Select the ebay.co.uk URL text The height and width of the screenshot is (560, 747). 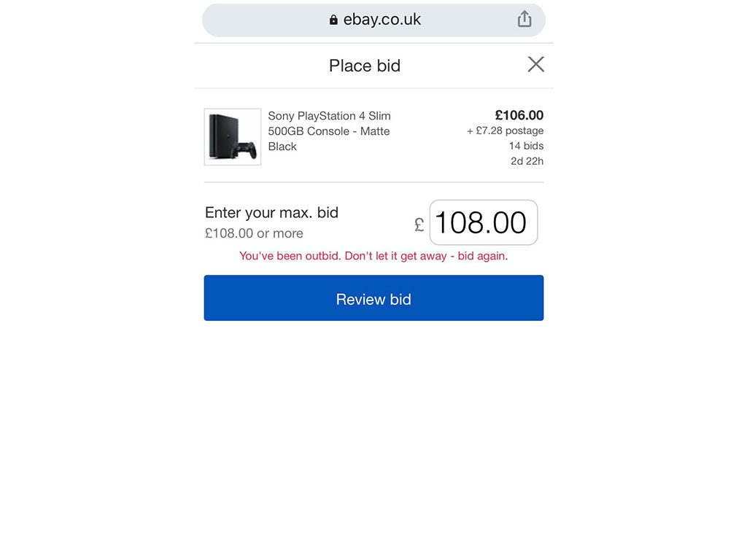pos(382,20)
